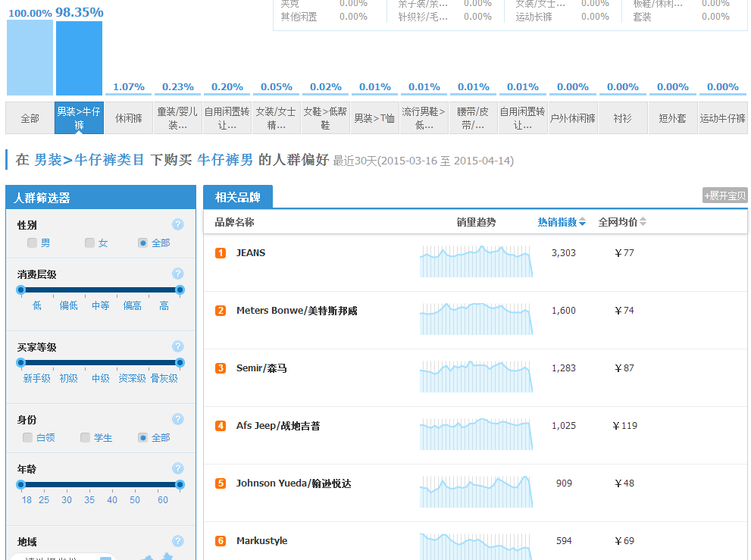This screenshot has width=751, height=560.
Task: Click the Semir sales trend chart
Action: (476, 377)
